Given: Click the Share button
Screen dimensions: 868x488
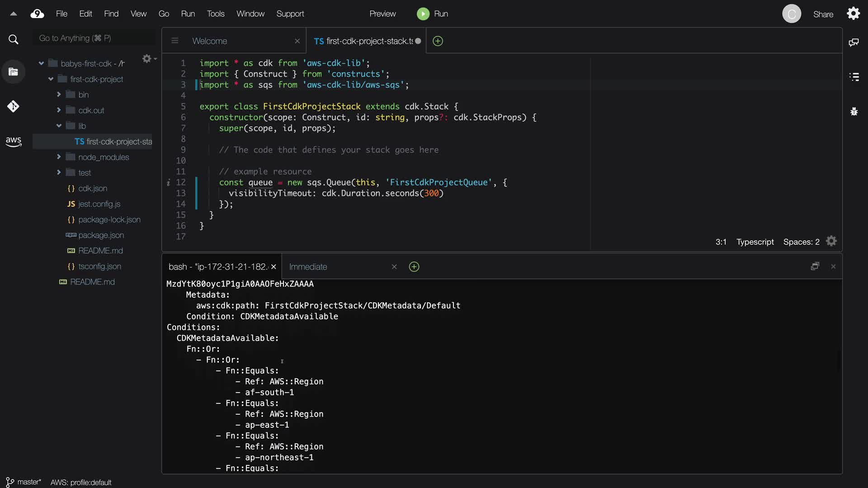Looking at the screenshot, I should [823, 14].
